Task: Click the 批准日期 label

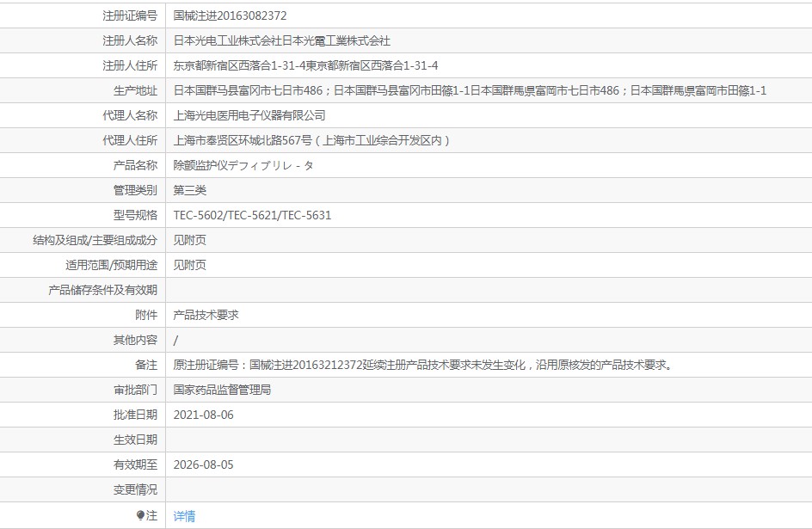Action: coord(135,415)
